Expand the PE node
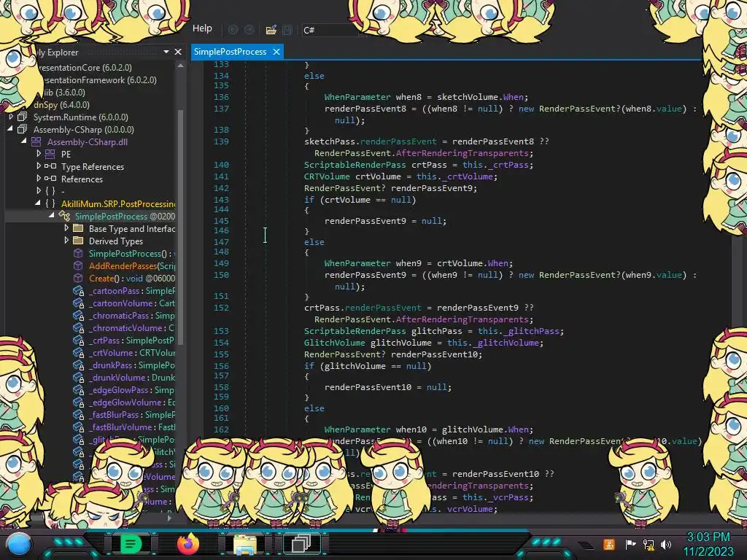Screen dimensions: 747x560 coord(39,153)
